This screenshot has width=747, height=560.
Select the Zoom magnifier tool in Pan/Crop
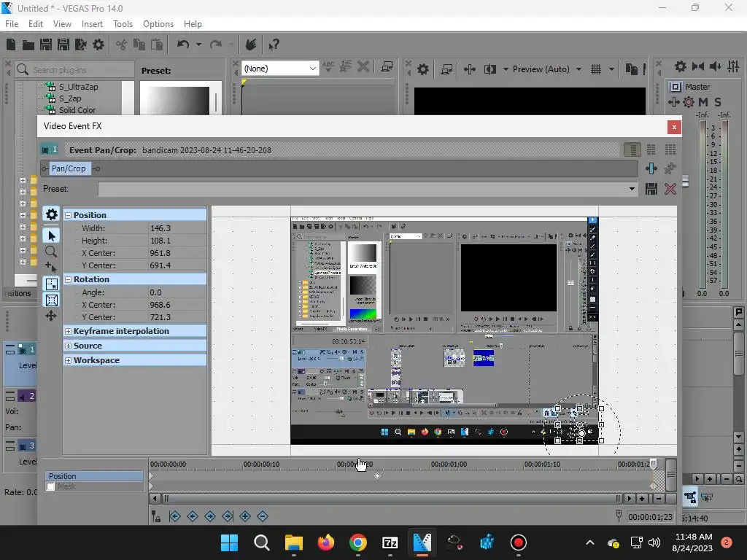[51, 252]
